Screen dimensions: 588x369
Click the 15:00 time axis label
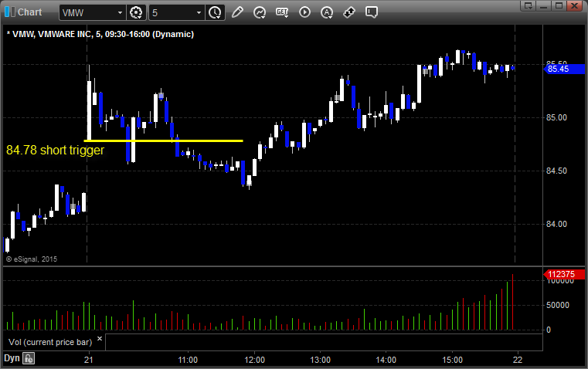(x=452, y=360)
